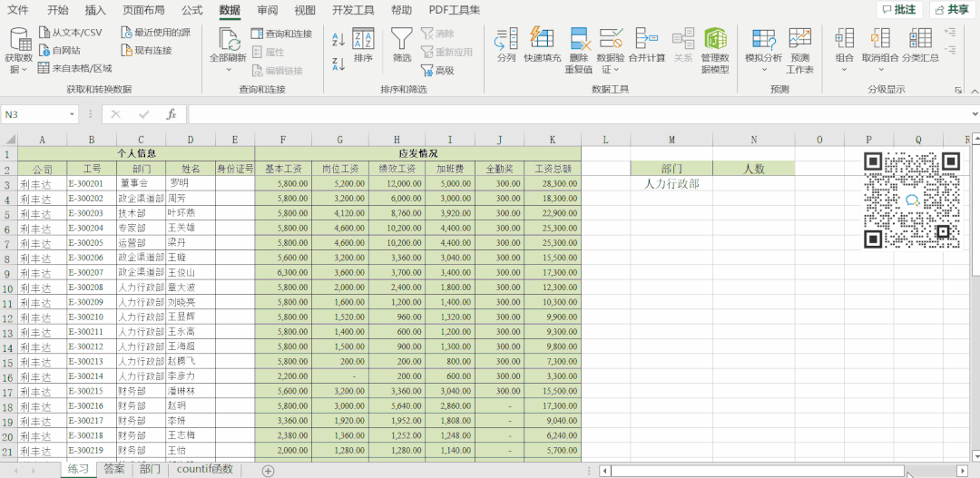Expand the formula bar chevron

[975, 114]
